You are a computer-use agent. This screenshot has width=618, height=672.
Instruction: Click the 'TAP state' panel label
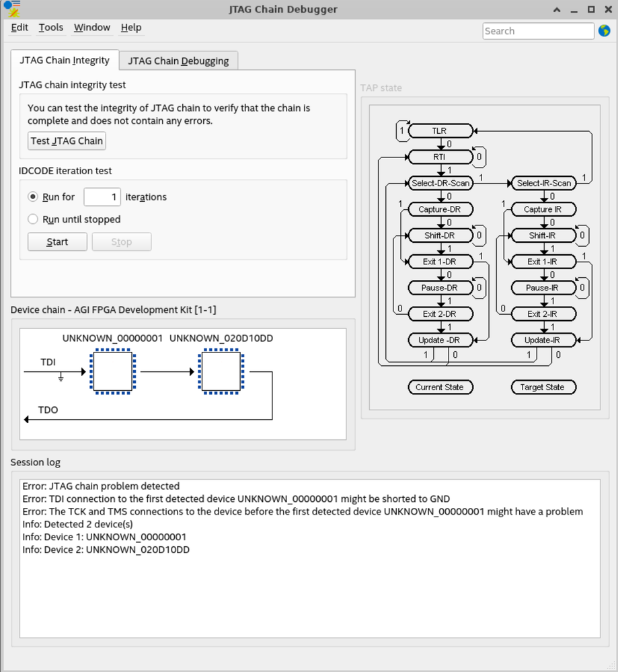click(x=381, y=88)
